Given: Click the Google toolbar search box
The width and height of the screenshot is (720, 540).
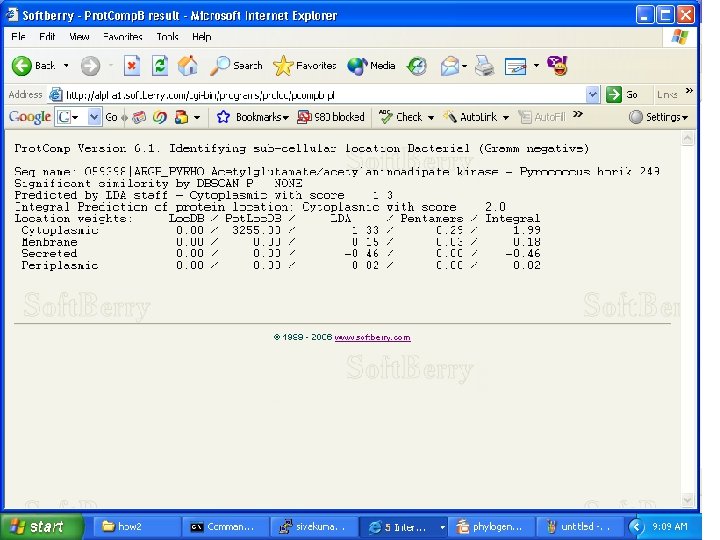Looking at the screenshot, I should pyautogui.click(x=71, y=117).
